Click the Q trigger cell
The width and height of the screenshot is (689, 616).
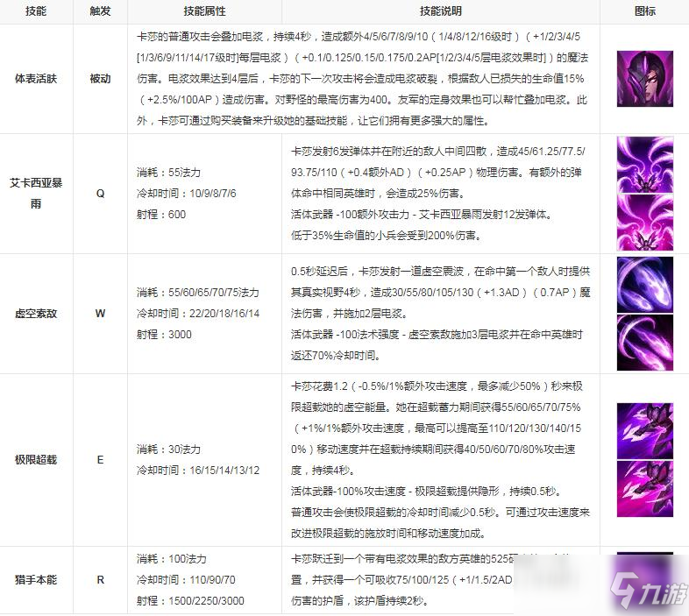[100, 194]
